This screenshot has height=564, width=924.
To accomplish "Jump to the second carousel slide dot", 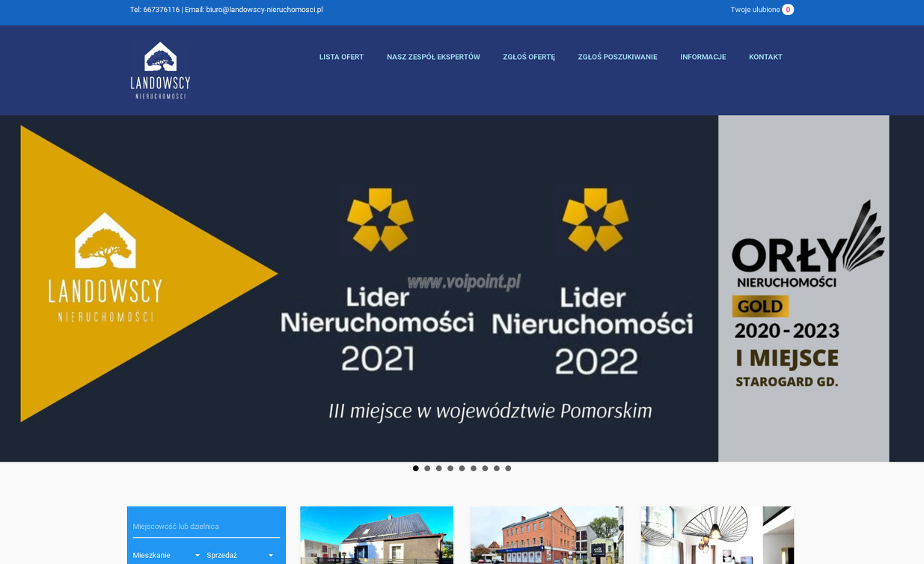I will point(427,468).
